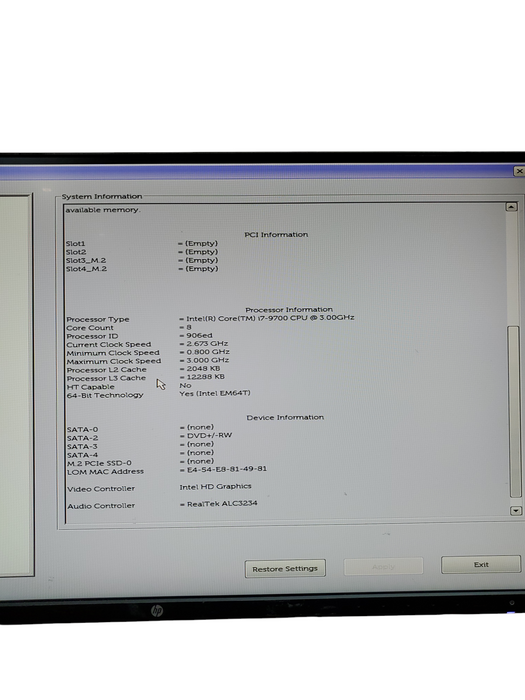
Task: Click the Video Controller label
Action: pos(101,489)
